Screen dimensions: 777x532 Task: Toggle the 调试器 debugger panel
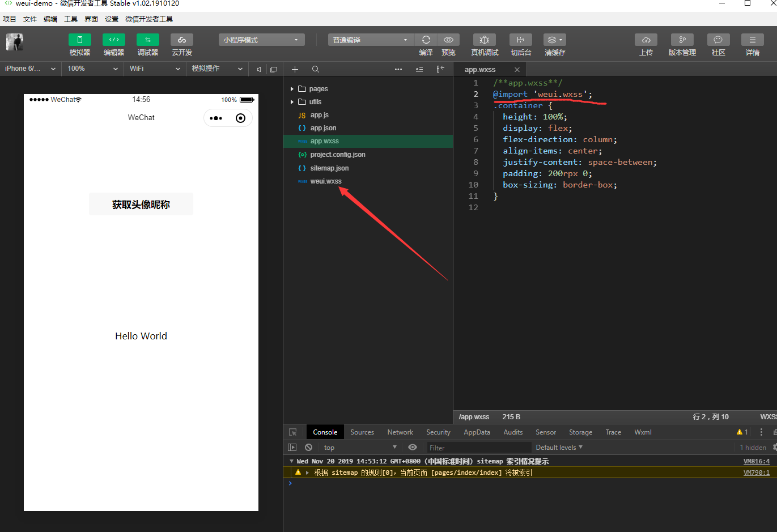[148, 40]
